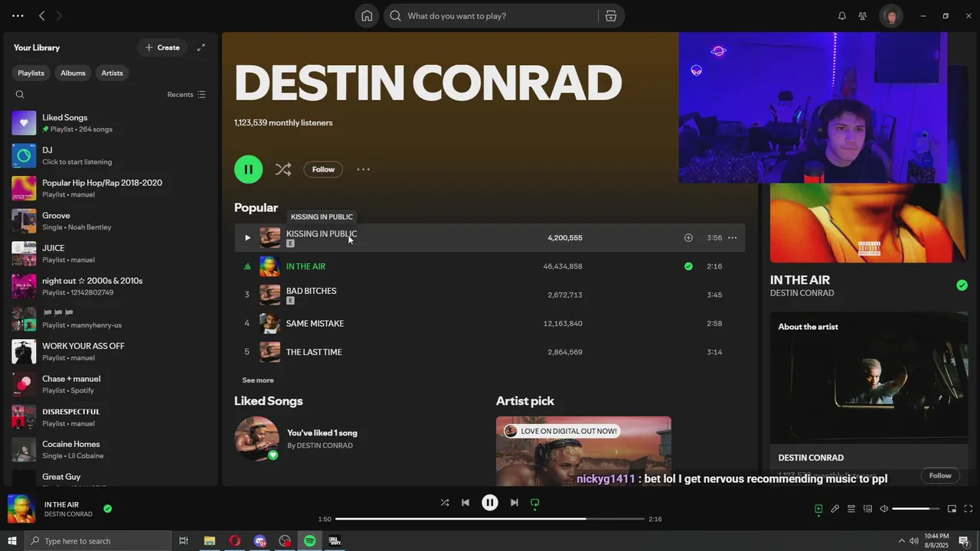Skip to previous track

(465, 503)
